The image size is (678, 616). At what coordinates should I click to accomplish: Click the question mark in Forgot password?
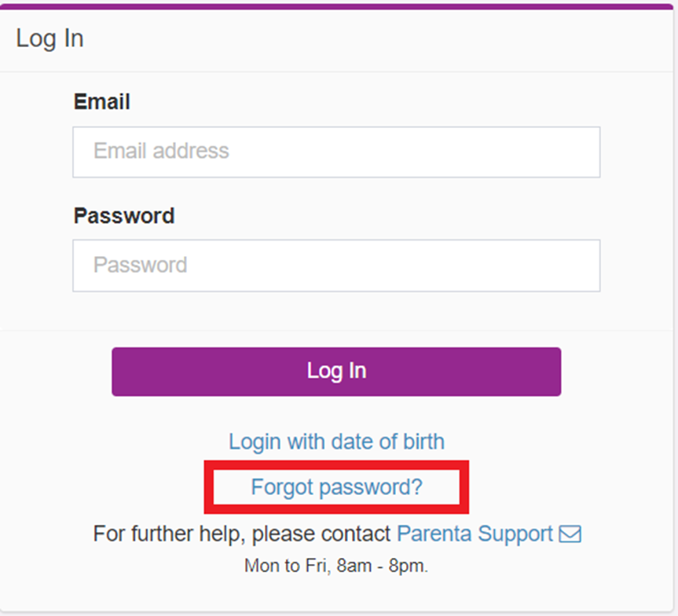coord(416,486)
